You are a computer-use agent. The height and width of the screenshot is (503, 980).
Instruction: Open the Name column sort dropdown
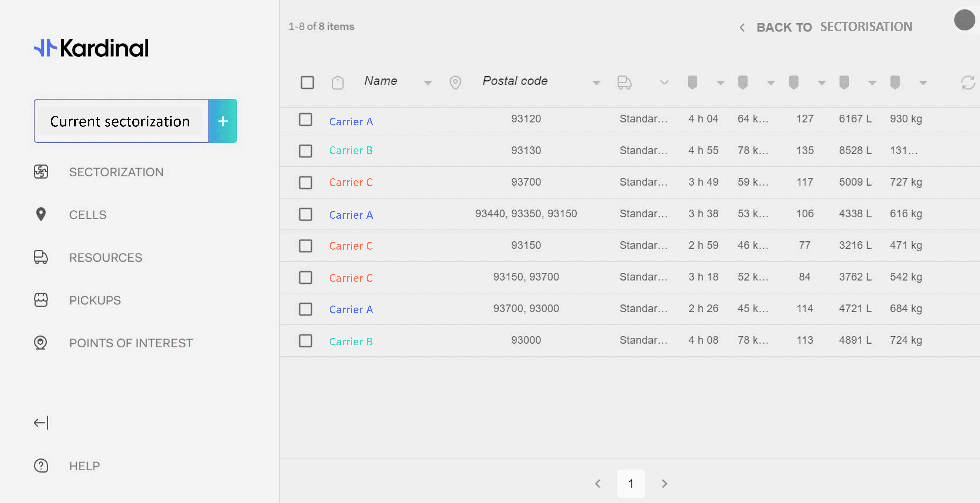[x=428, y=83]
